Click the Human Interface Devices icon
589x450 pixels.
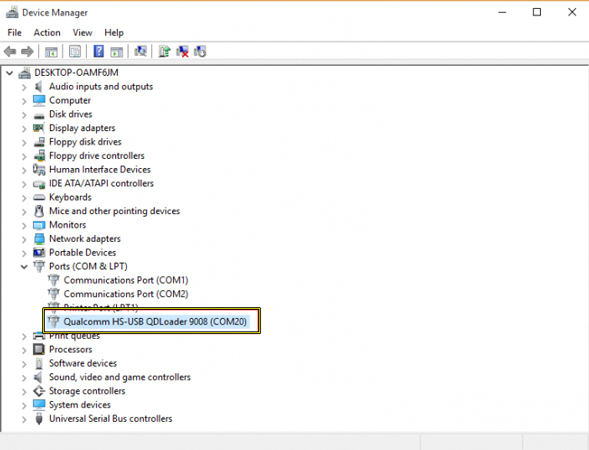point(39,169)
